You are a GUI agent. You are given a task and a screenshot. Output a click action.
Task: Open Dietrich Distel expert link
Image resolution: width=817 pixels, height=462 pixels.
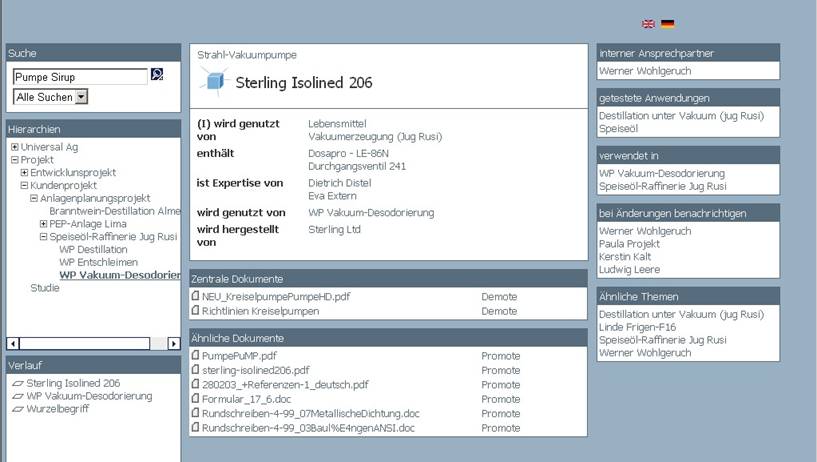pos(340,183)
